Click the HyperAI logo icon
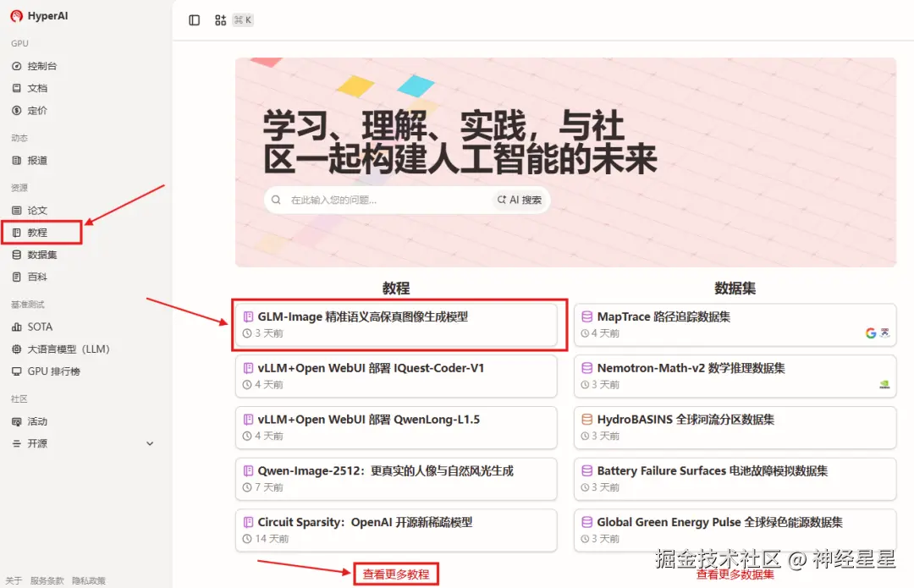 (x=16, y=16)
